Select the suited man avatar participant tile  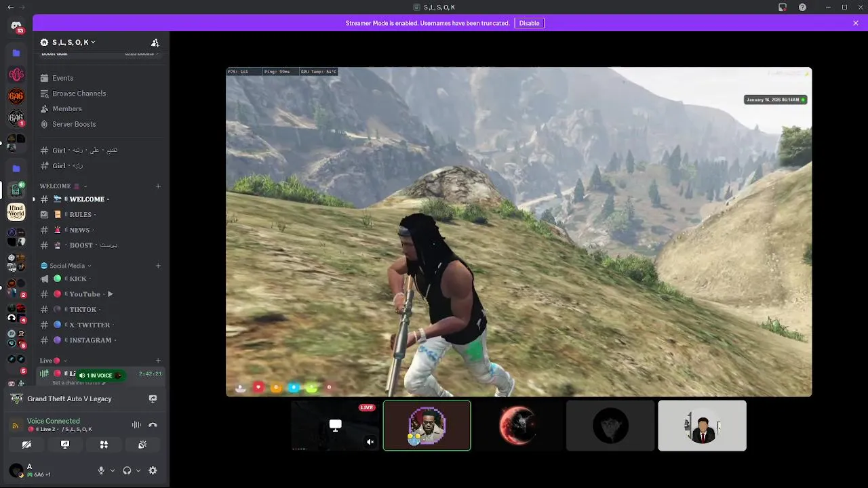coord(702,426)
